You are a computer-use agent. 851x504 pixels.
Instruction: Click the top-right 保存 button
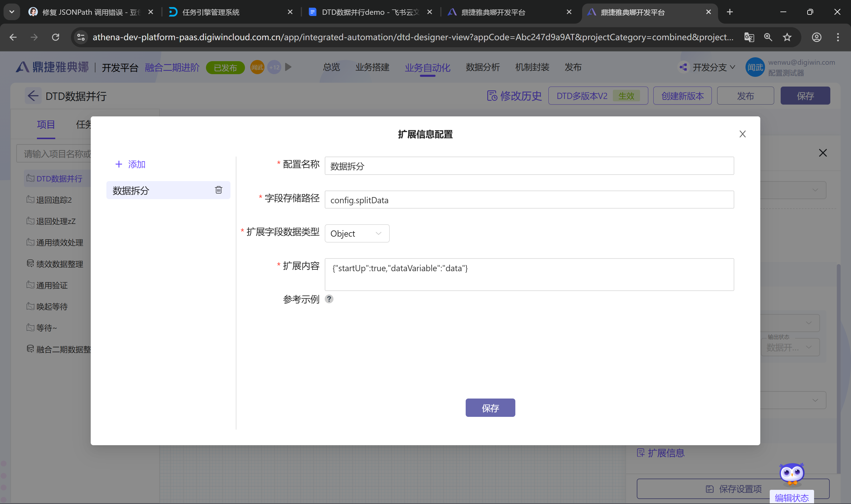[805, 96]
